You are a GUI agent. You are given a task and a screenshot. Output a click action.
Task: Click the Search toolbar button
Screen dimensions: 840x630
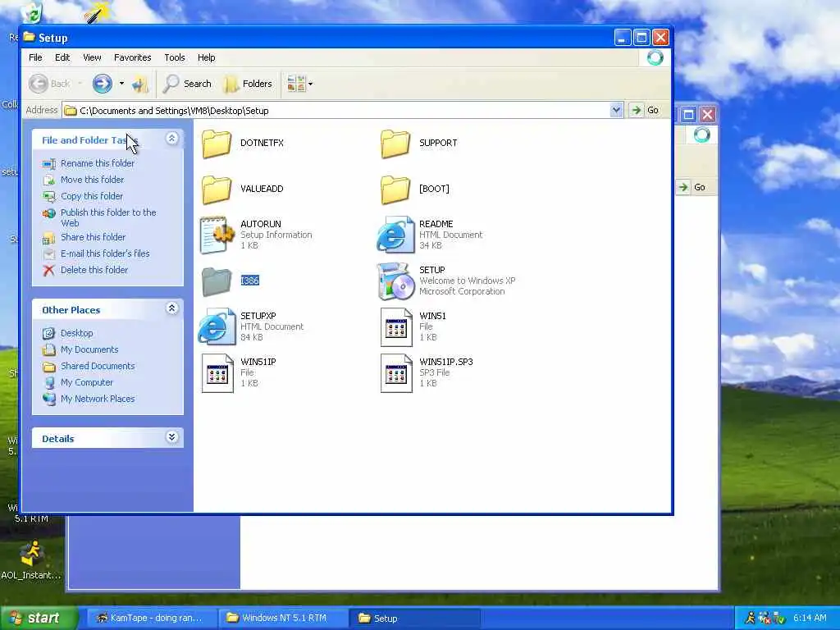pyautogui.click(x=188, y=84)
